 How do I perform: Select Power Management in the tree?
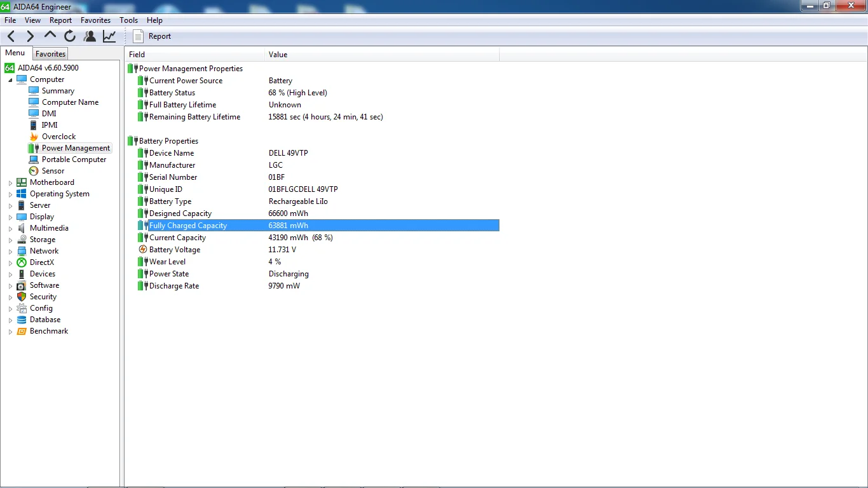tap(76, 148)
